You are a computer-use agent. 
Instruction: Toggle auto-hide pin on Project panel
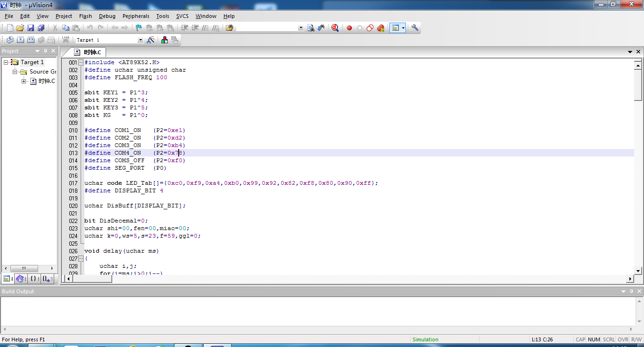pyautogui.click(x=46, y=51)
